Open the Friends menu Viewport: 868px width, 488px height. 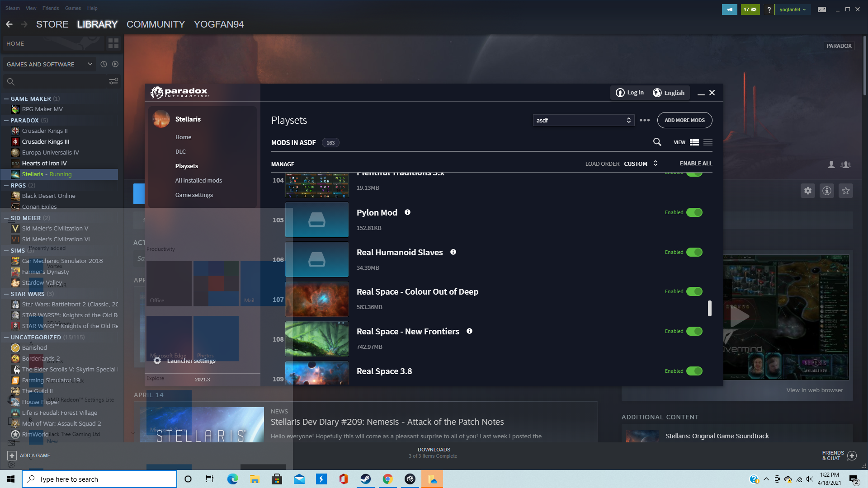click(51, 8)
